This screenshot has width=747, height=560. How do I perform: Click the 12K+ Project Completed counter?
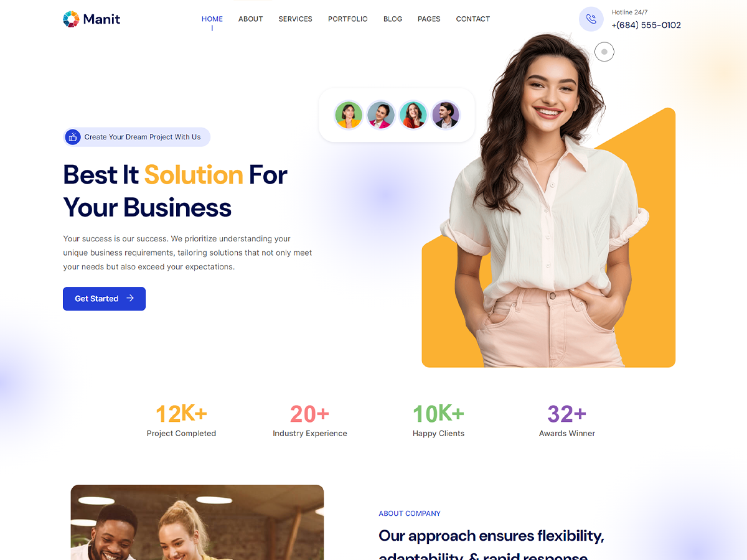coord(181,421)
